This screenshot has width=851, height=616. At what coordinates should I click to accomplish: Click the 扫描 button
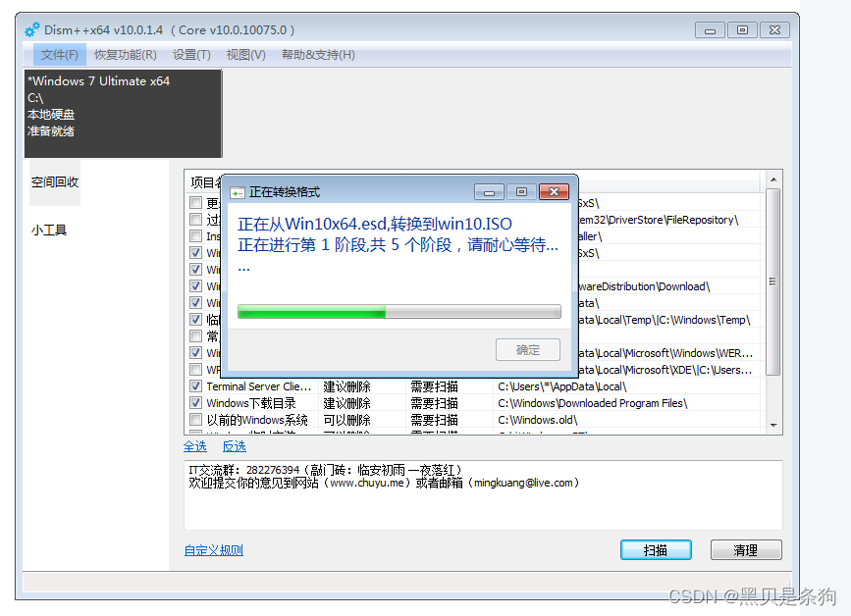[x=656, y=550]
